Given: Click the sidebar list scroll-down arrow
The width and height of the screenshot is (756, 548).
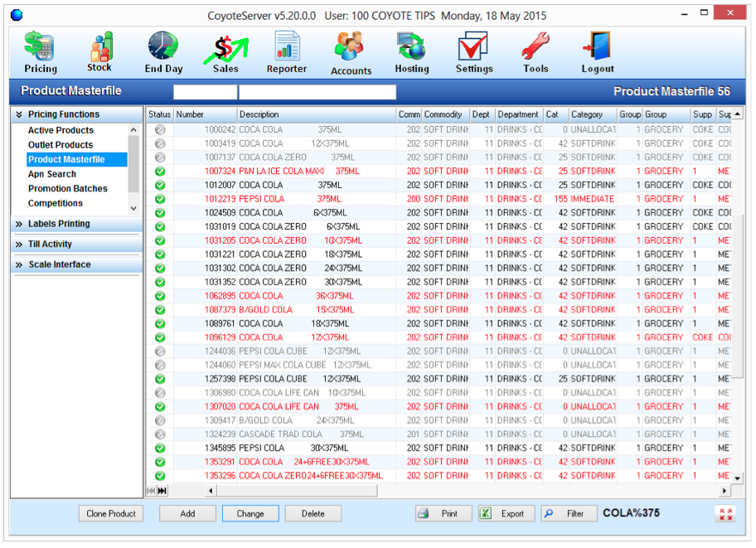Looking at the screenshot, I should click(133, 208).
